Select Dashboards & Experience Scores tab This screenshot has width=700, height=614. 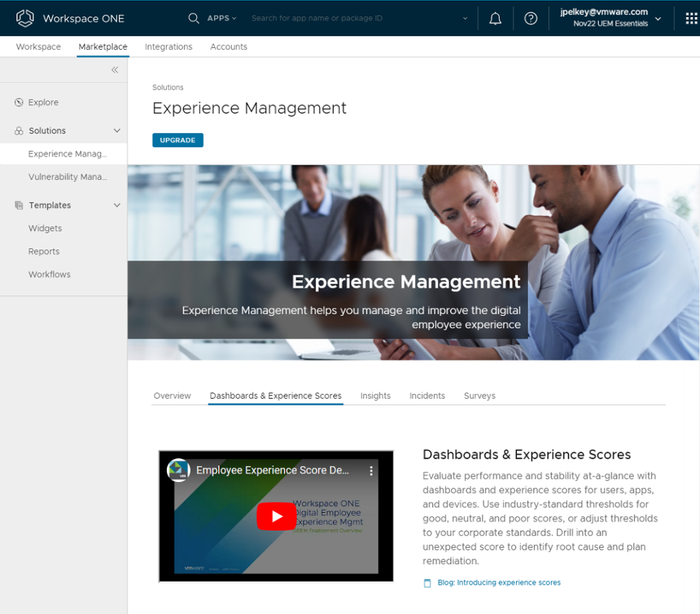tap(275, 396)
